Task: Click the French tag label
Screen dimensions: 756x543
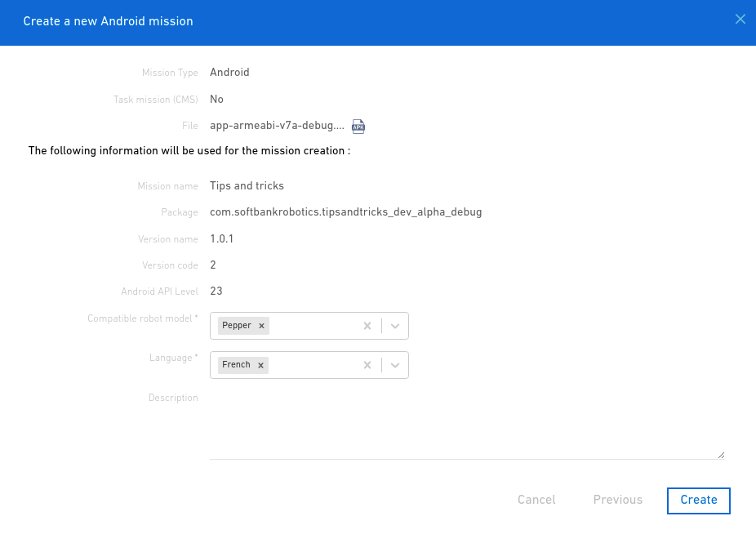Action: (236, 364)
